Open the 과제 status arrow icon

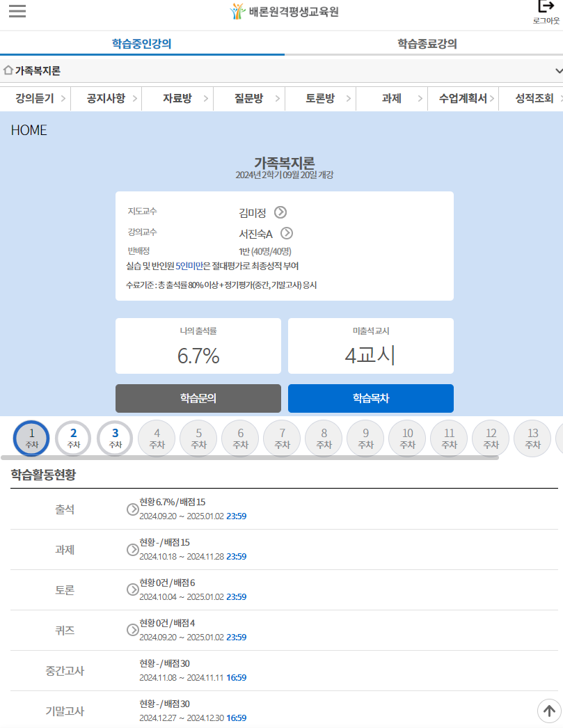[132, 550]
